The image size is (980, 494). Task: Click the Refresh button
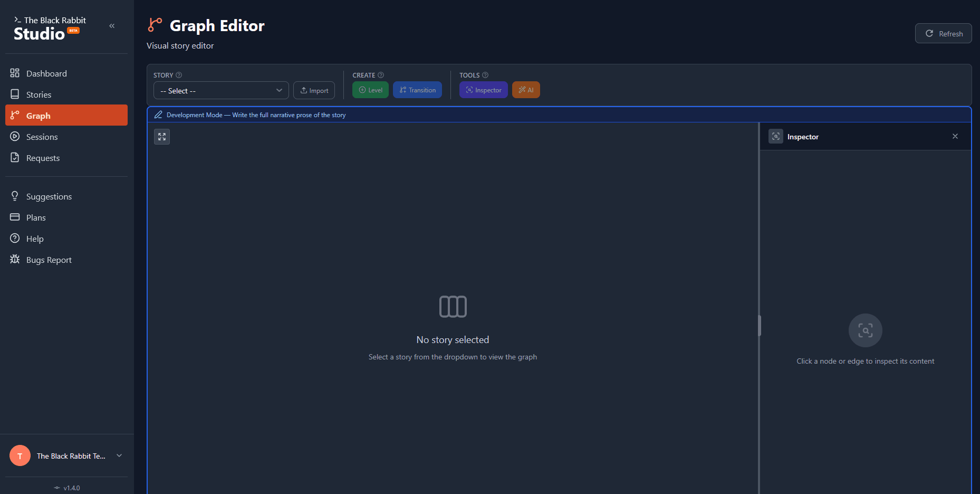(x=943, y=33)
